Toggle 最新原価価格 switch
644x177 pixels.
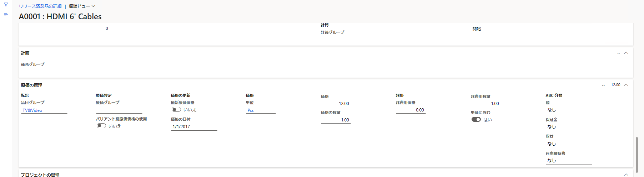176,110
